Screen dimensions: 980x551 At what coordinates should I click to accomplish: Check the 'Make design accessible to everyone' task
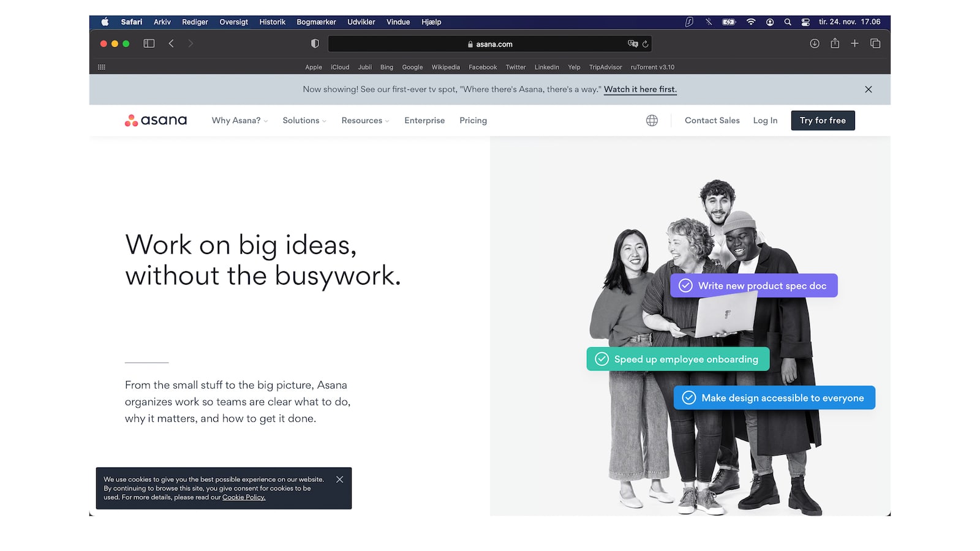pos(689,398)
